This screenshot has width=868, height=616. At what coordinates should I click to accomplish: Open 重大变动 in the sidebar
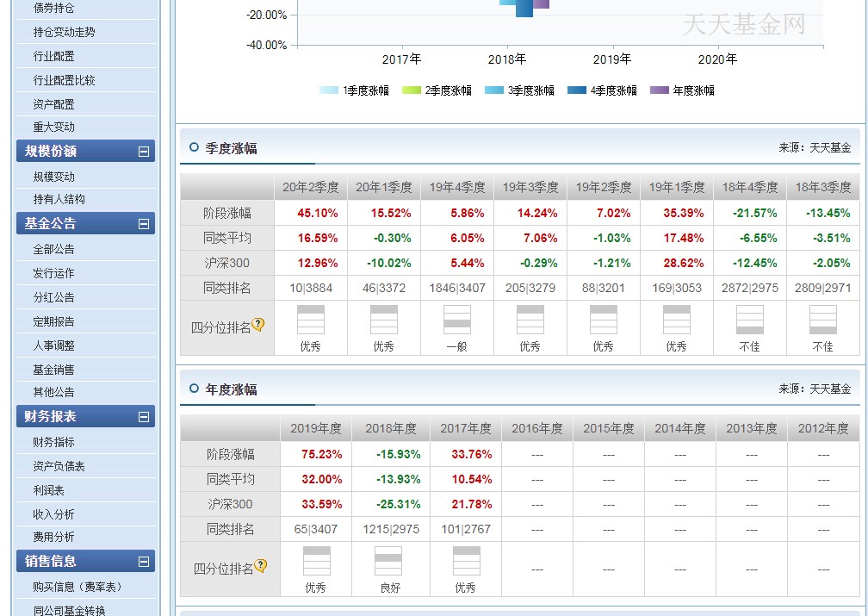point(53,127)
